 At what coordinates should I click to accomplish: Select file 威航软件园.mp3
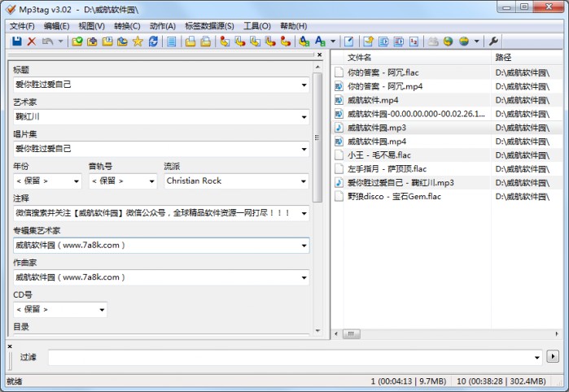tap(377, 128)
